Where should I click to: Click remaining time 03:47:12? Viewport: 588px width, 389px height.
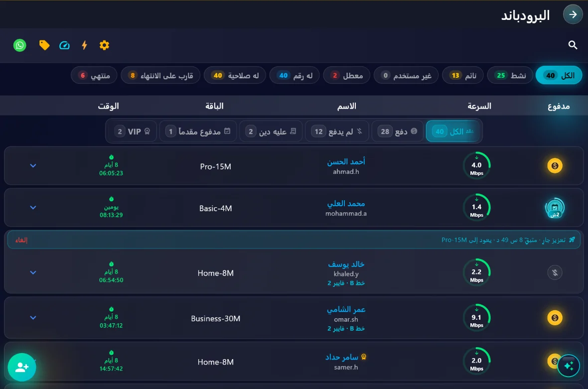111,325
